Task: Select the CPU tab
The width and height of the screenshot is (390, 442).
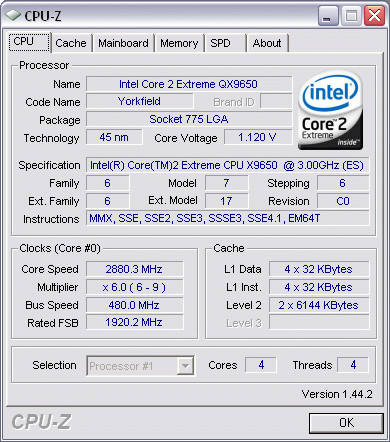Action: pos(29,42)
